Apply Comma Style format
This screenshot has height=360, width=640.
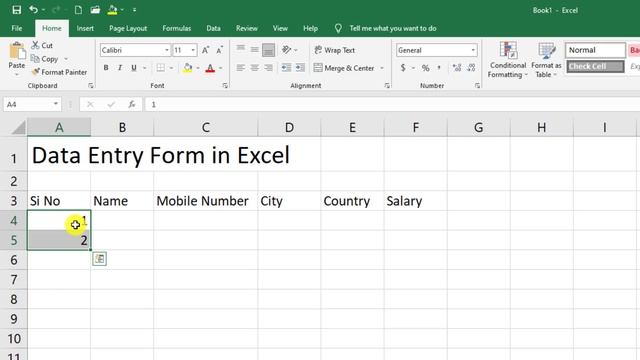tap(439, 68)
